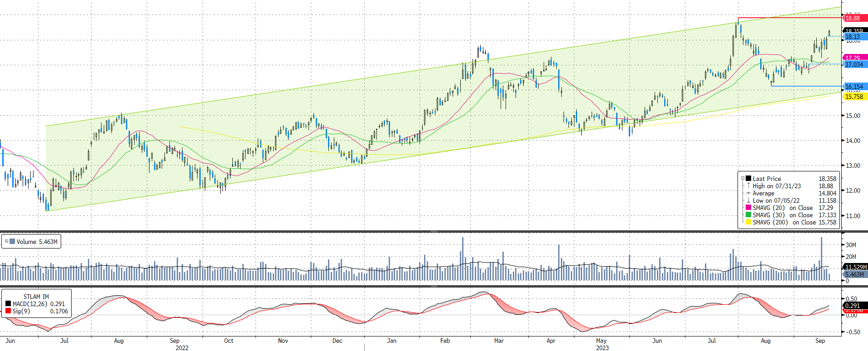Click the legend value 11.158
868x351 pixels.
tap(827, 200)
